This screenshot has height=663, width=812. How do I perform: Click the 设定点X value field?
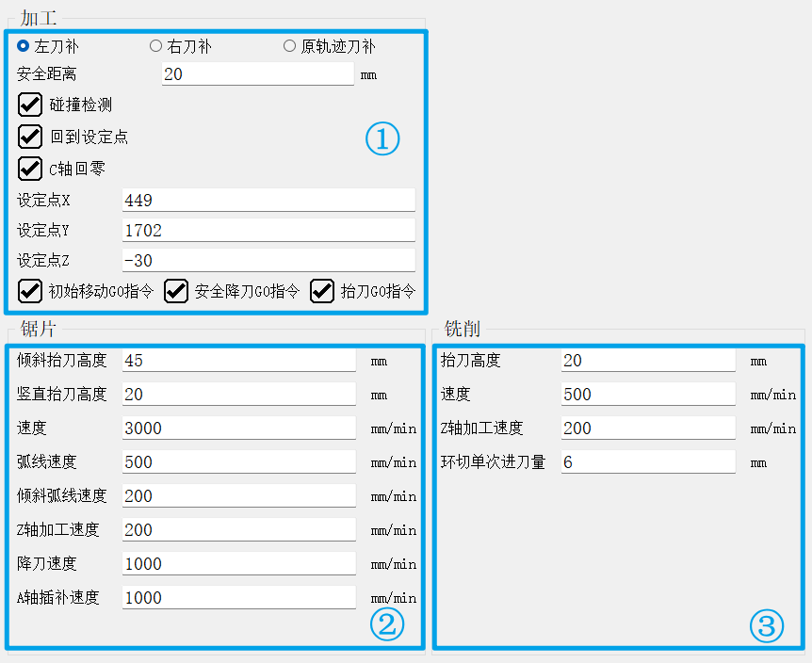click(x=268, y=201)
